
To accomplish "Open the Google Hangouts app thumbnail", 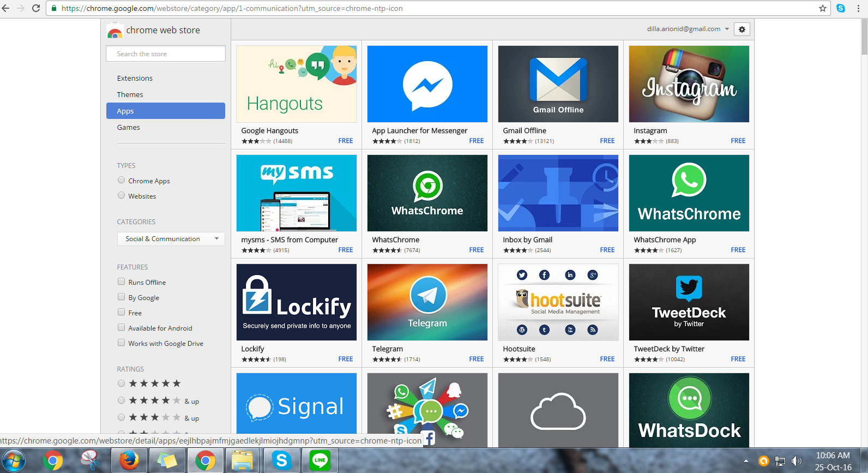I will 297,84.
